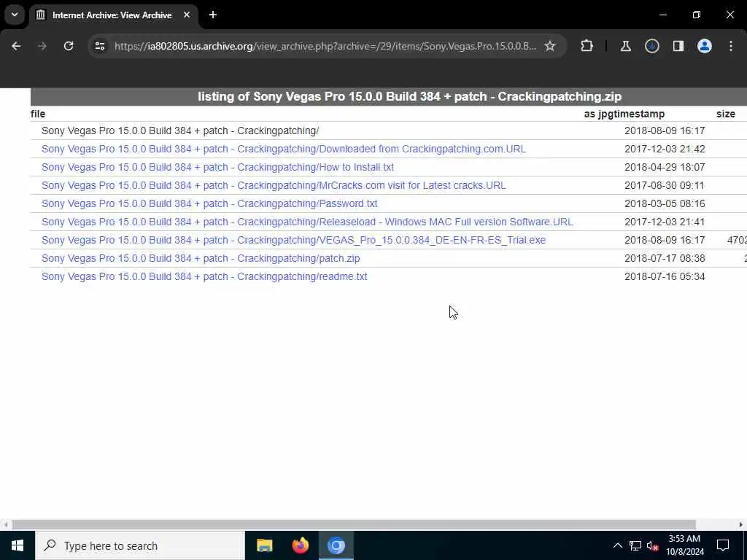This screenshot has width=747, height=560.
Task: Toggle the side panel icon
Action: click(x=678, y=46)
